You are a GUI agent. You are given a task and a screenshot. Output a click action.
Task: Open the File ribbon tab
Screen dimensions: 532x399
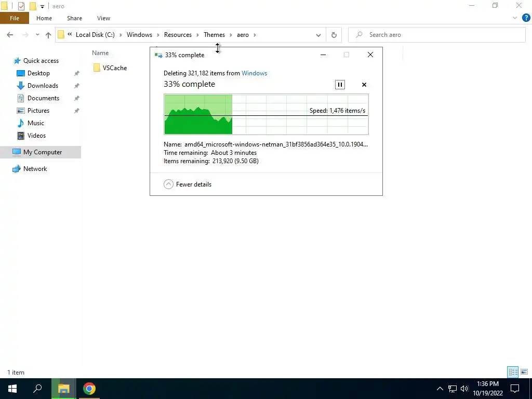click(x=14, y=18)
